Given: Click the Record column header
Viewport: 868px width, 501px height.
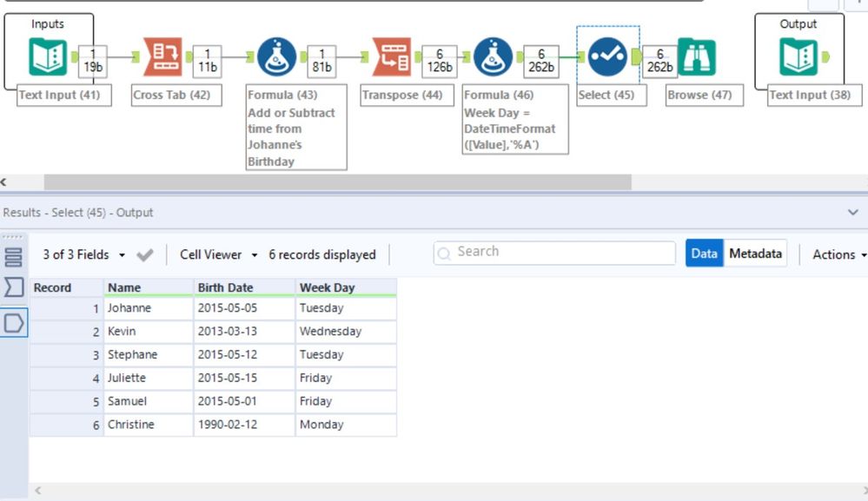Looking at the screenshot, I should pos(66,287).
